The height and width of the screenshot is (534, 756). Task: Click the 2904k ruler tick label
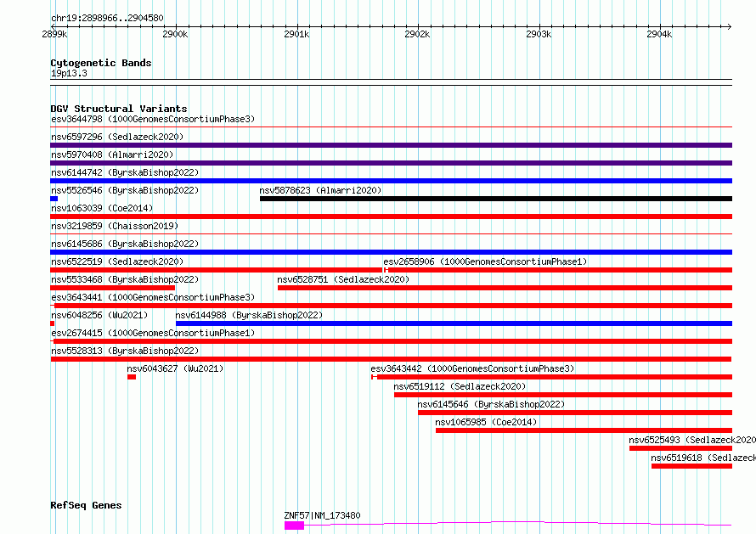coord(659,34)
